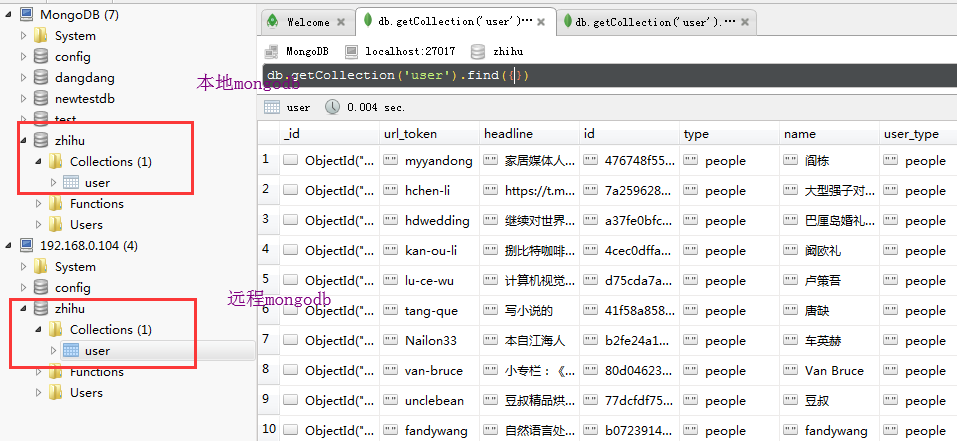Click the localhost:27017 monitor icon
The width and height of the screenshot is (957, 441).
point(351,51)
